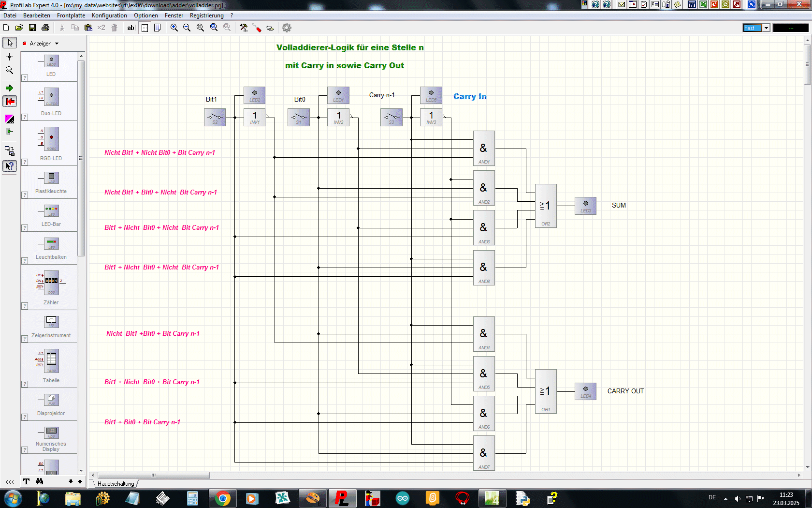This screenshot has height=508, width=812.
Task: Open the Fast speed dropdown
Action: point(766,28)
